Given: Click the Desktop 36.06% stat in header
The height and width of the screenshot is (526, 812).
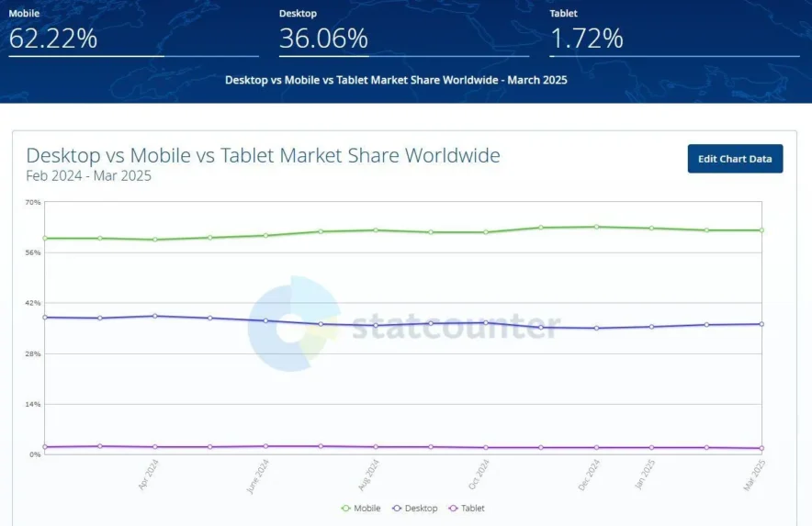Looking at the screenshot, I should 323,38.
